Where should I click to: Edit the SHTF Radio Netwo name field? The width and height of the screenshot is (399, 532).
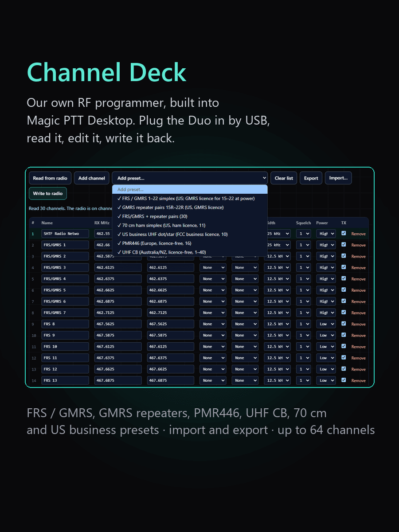65,234
